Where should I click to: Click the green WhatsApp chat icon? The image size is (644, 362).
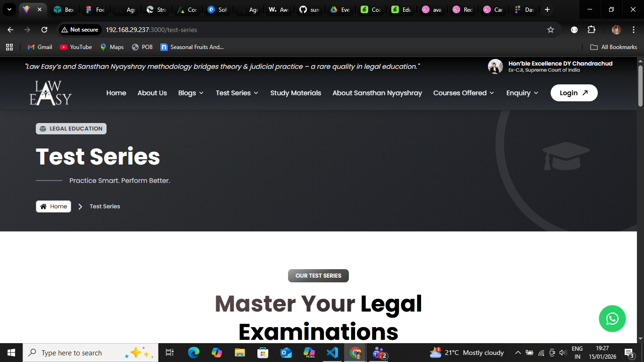click(612, 319)
